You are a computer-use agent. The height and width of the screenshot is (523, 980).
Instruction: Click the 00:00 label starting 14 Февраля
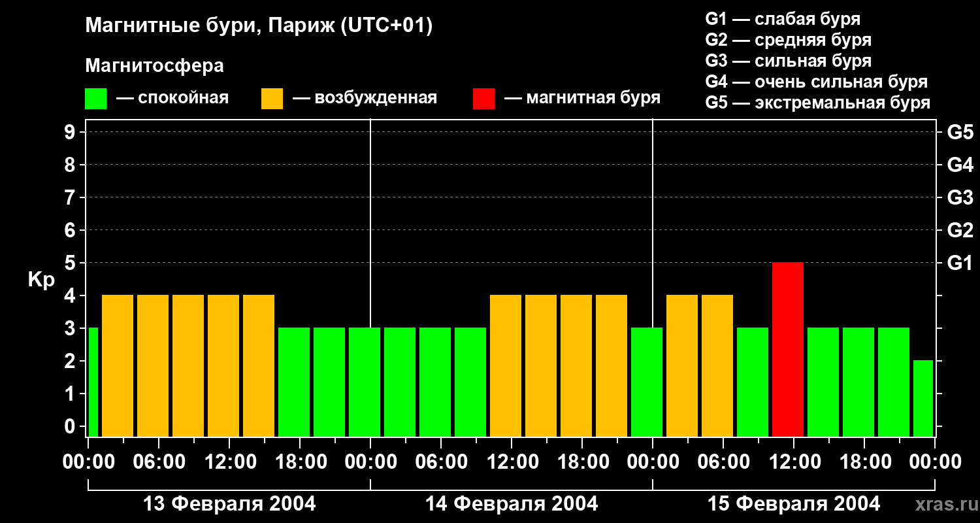point(370,462)
